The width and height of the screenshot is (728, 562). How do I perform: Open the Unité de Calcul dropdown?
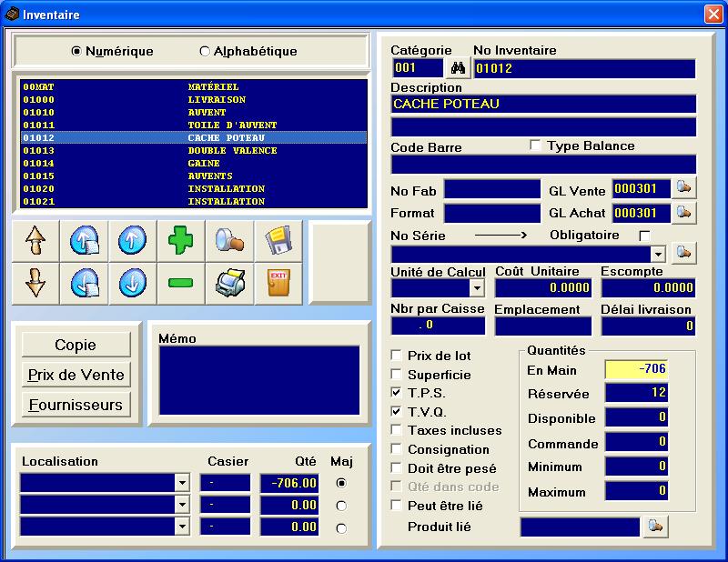(x=477, y=288)
